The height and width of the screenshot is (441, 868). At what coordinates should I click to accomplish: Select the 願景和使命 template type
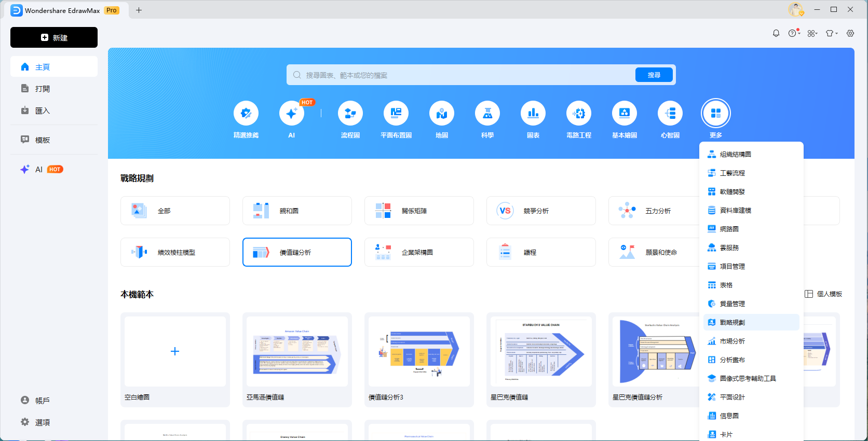[x=654, y=252]
